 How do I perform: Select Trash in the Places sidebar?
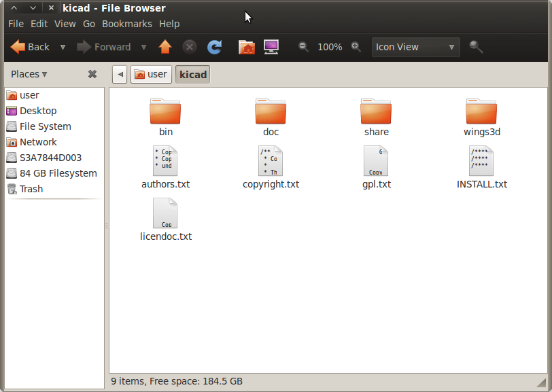tap(54, 189)
